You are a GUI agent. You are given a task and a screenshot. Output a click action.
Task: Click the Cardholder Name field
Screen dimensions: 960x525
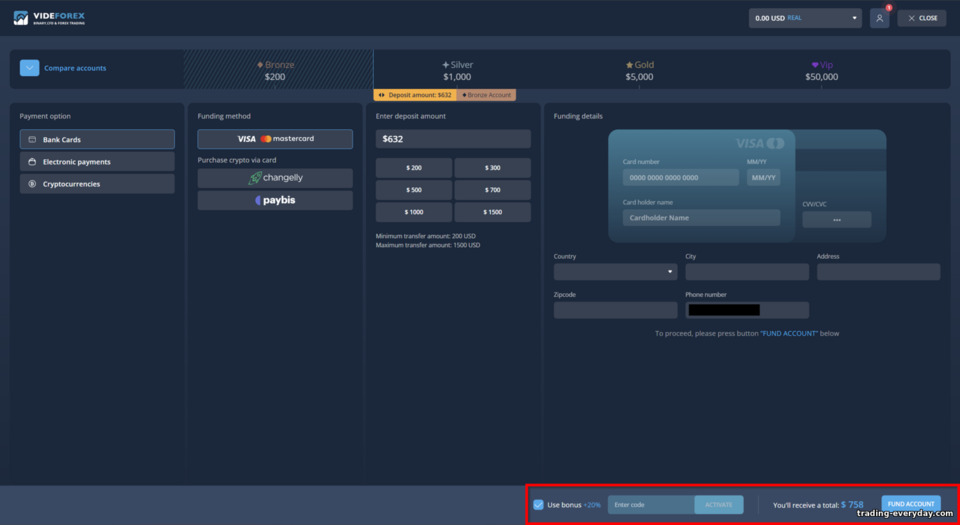click(701, 218)
